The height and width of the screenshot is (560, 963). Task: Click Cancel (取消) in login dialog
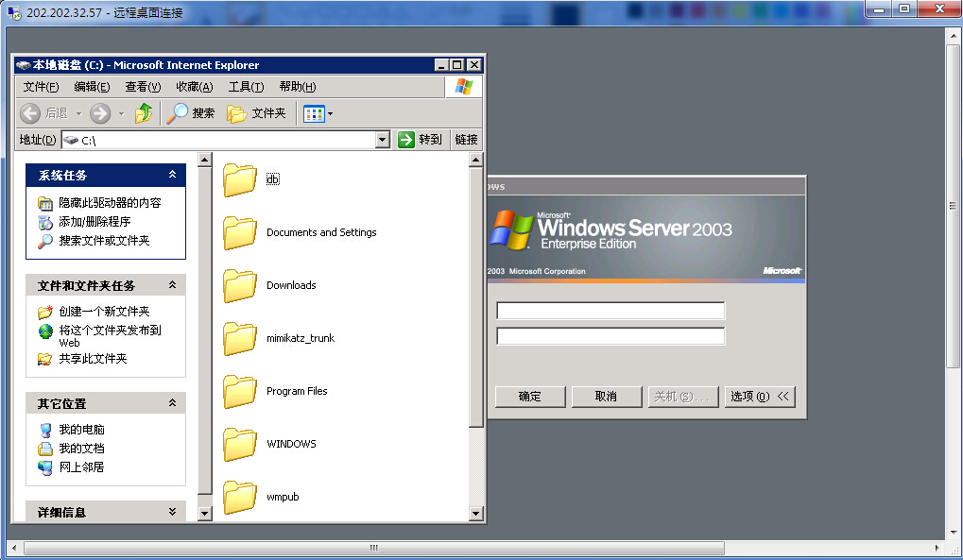pos(607,397)
